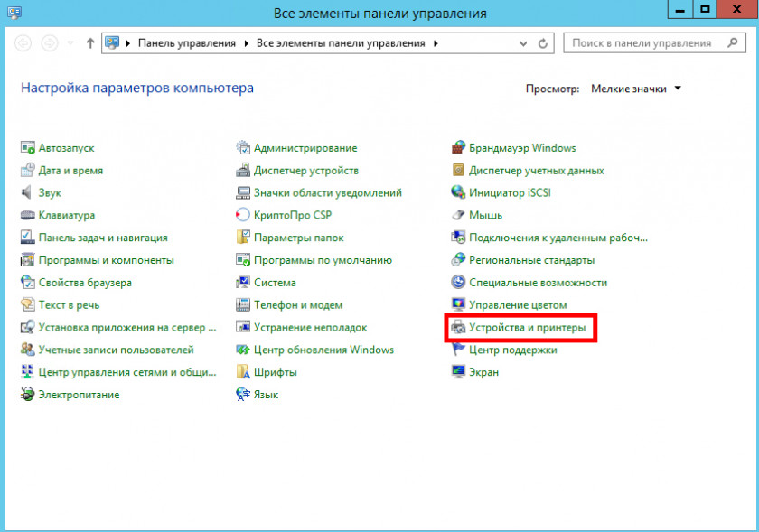759x532 pixels.
Task: Click the Поиск в панели управления field
Action: pyautogui.click(x=642, y=42)
